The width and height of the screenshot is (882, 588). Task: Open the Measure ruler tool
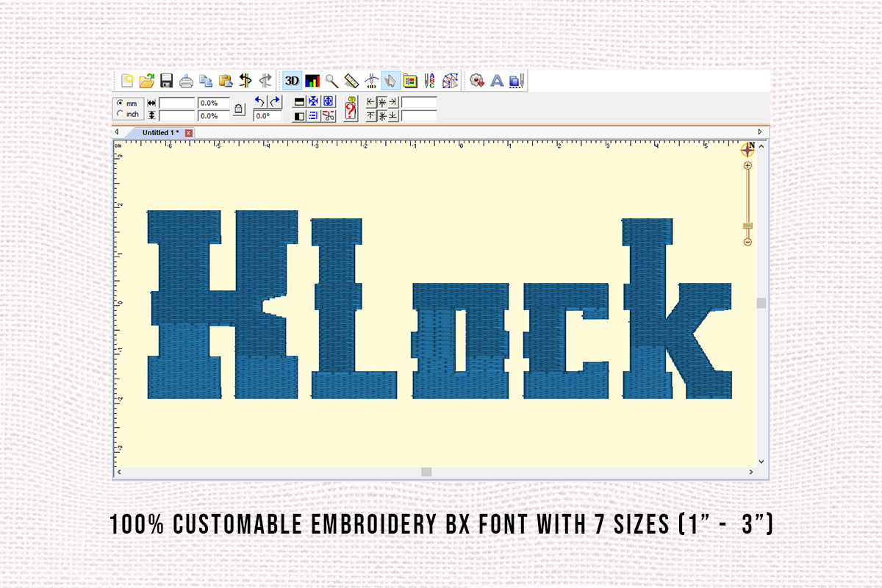click(351, 82)
